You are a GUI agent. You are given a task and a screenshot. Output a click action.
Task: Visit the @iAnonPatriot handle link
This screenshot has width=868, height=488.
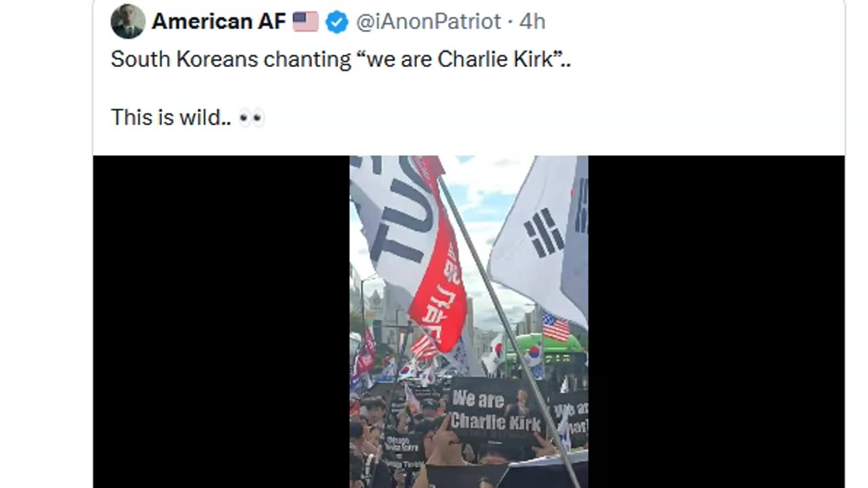point(429,22)
